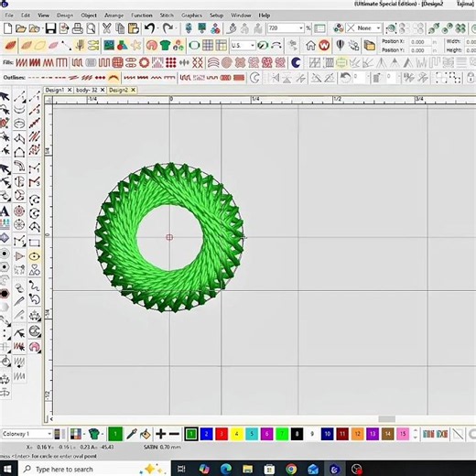This screenshot has width=476, height=476.
Task: Close the Design1 tab
Action: tap(70, 90)
